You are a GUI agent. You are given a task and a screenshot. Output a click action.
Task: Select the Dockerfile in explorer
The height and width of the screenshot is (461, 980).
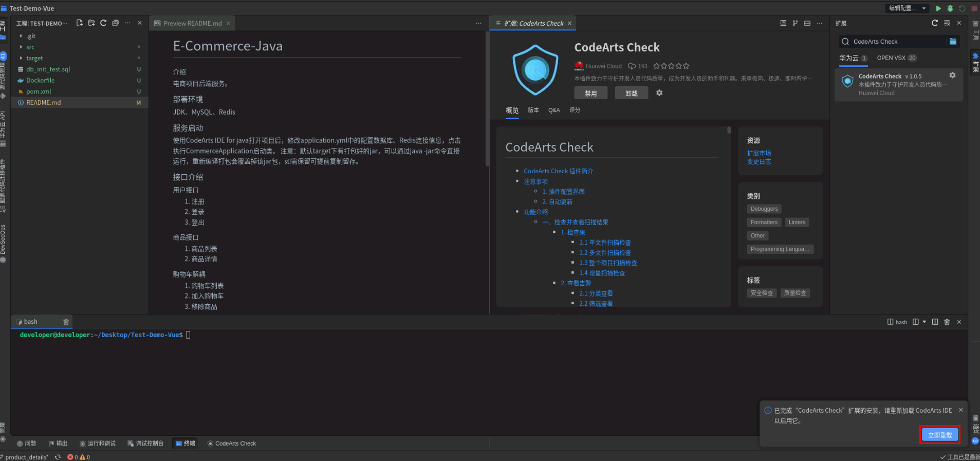(79, 80)
